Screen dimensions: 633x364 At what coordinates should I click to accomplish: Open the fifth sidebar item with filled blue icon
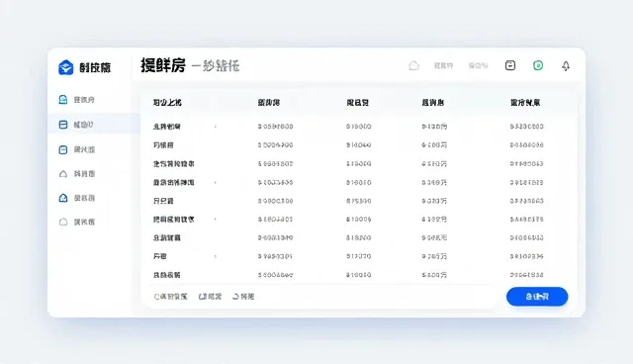(77, 198)
